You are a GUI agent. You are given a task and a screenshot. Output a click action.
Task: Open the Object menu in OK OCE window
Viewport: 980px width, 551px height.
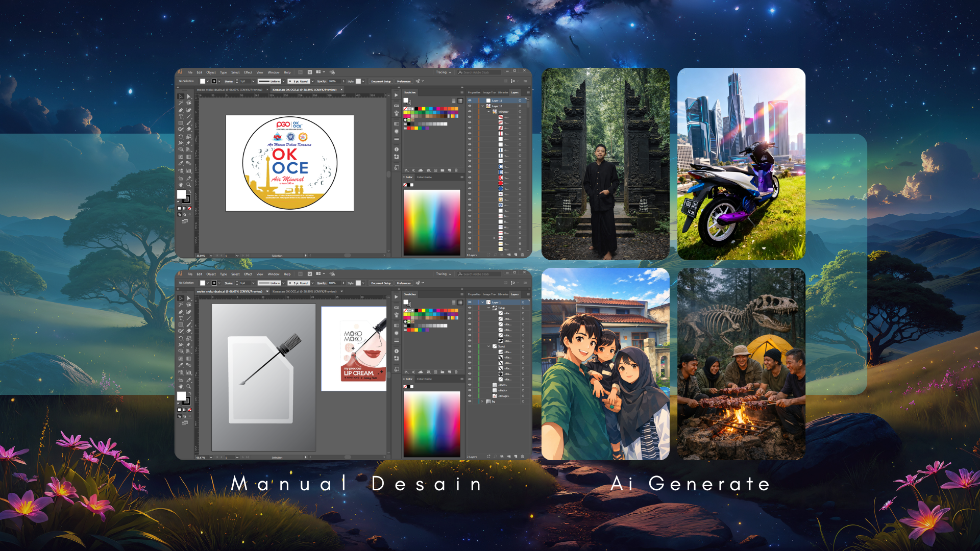tap(211, 72)
